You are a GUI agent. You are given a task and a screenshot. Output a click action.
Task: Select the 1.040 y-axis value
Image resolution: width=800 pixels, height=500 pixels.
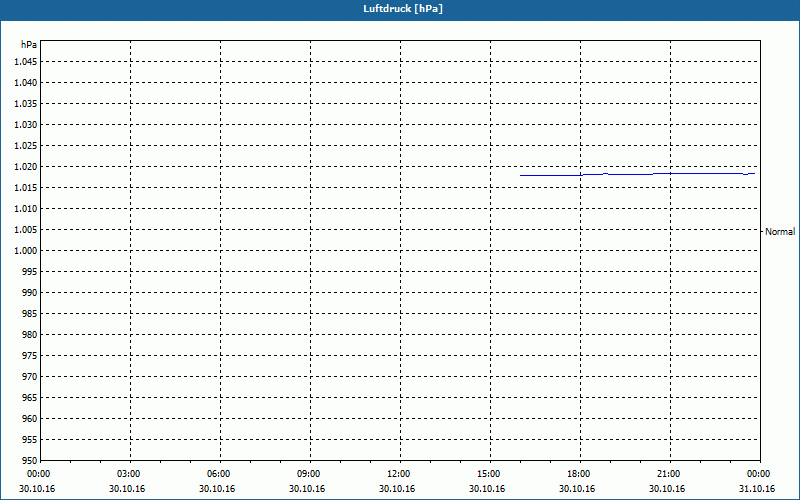(26, 83)
